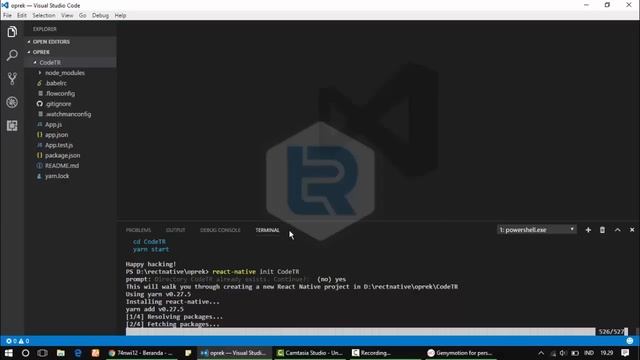The image size is (640, 360).
Task: Create a new terminal with plus icon
Action: (x=588, y=230)
